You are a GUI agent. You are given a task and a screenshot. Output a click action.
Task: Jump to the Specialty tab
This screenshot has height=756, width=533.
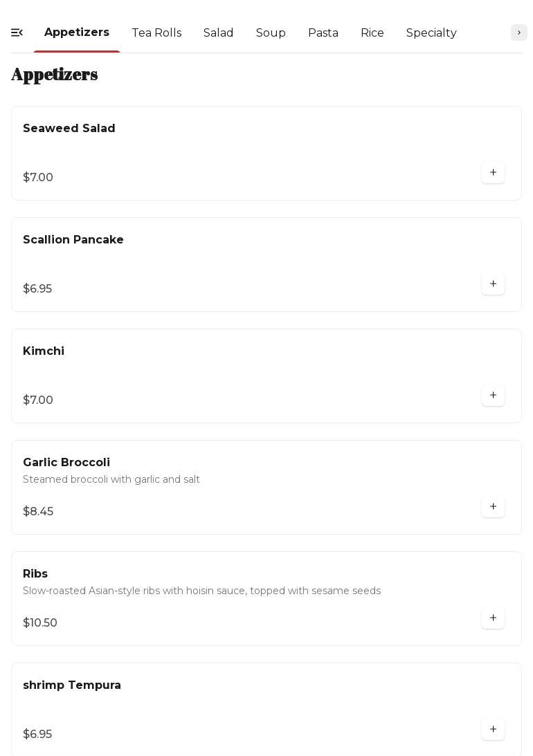[431, 33]
